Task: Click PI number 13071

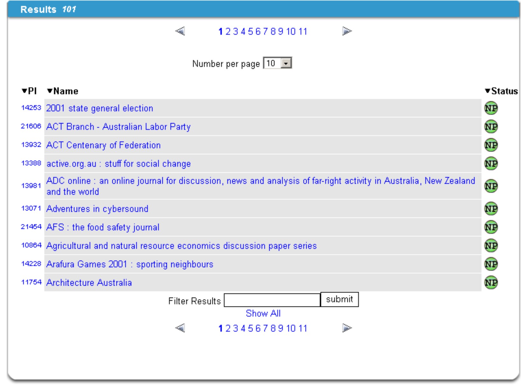Action: pyautogui.click(x=31, y=208)
